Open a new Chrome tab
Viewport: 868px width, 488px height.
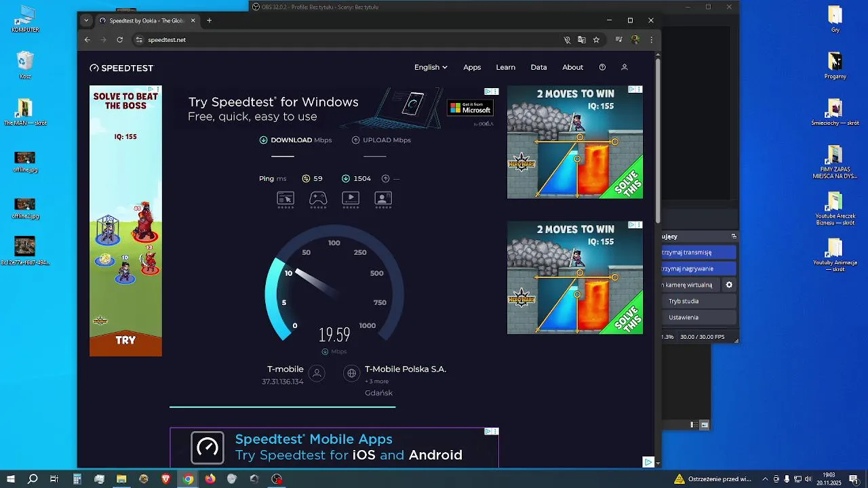209,20
